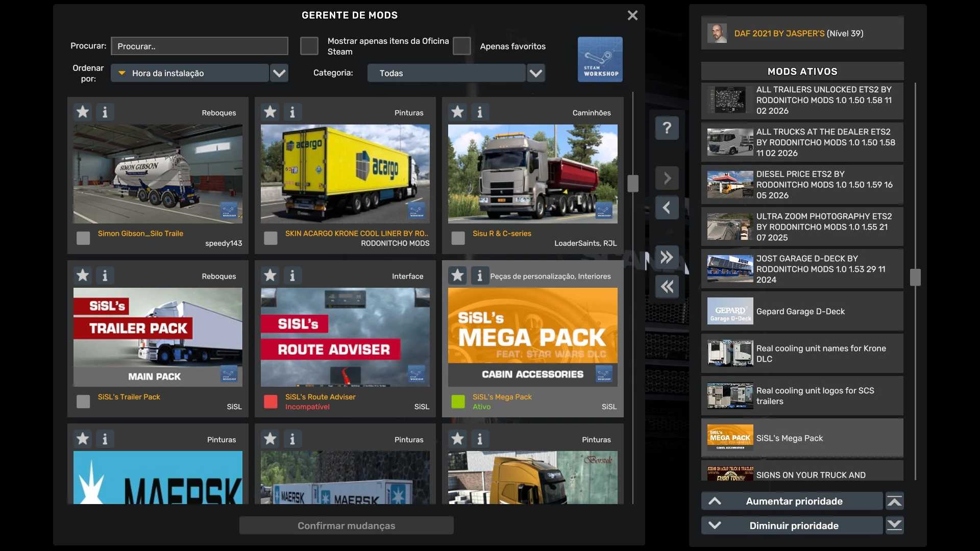Viewport: 980px width, 551px height.
Task: Grab the mod grid scrollbar handle
Action: [633, 184]
